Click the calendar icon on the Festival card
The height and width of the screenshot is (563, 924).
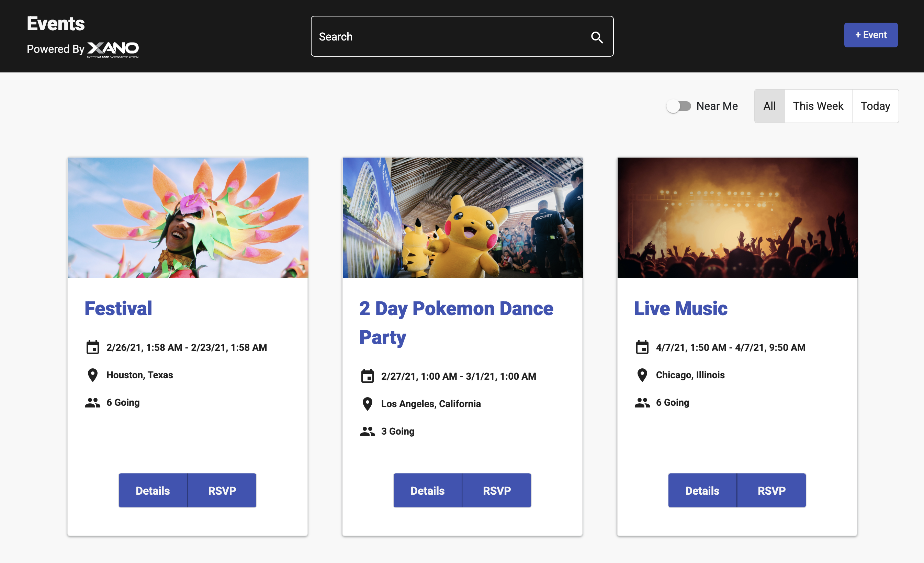[x=92, y=347]
